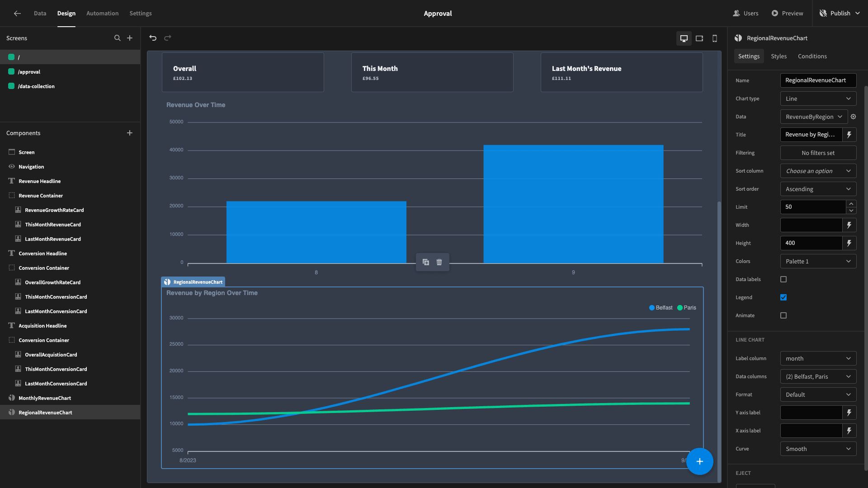Uncheck the Legend checkbox

click(x=783, y=297)
